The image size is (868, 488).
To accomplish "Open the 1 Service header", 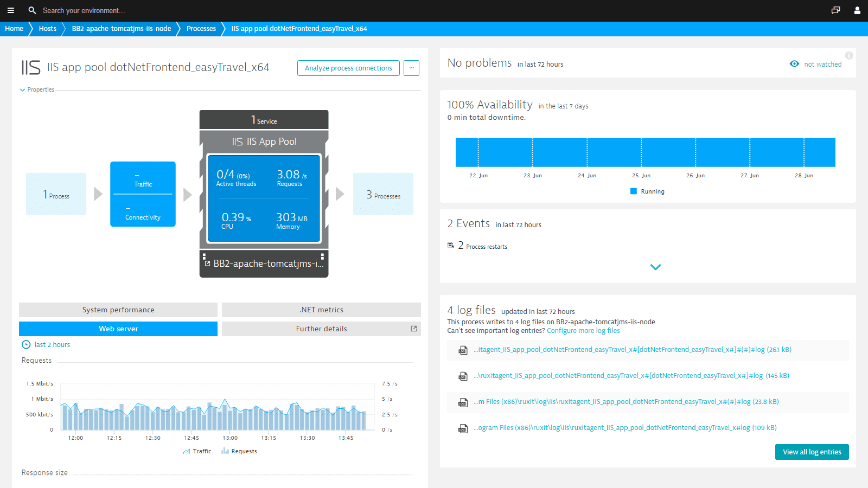I will 264,120.
